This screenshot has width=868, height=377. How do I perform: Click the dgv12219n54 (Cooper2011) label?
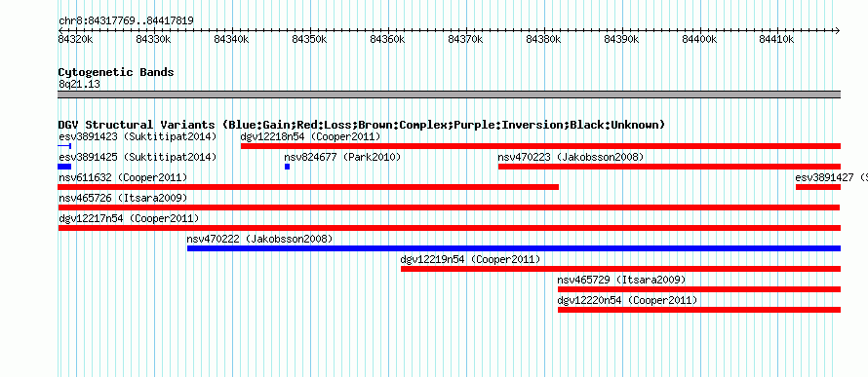click(470, 259)
